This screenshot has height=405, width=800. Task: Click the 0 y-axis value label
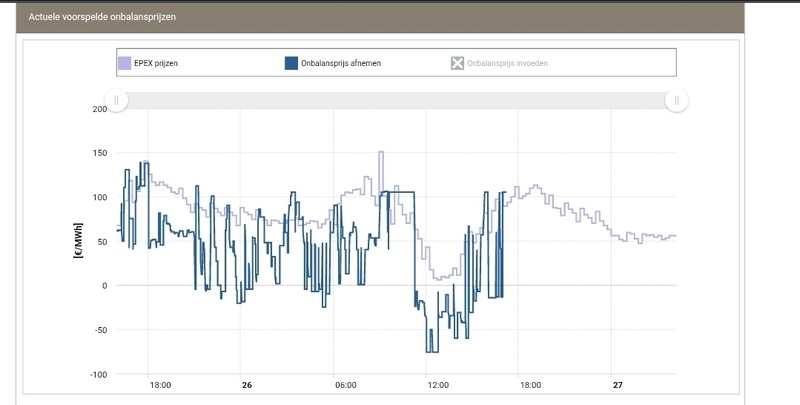(x=104, y=285)
